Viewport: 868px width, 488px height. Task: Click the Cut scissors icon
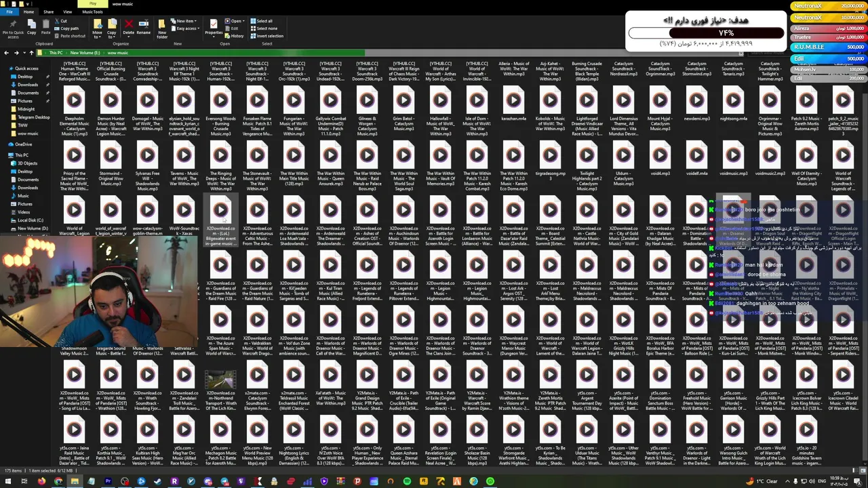[x=57, y=21]
